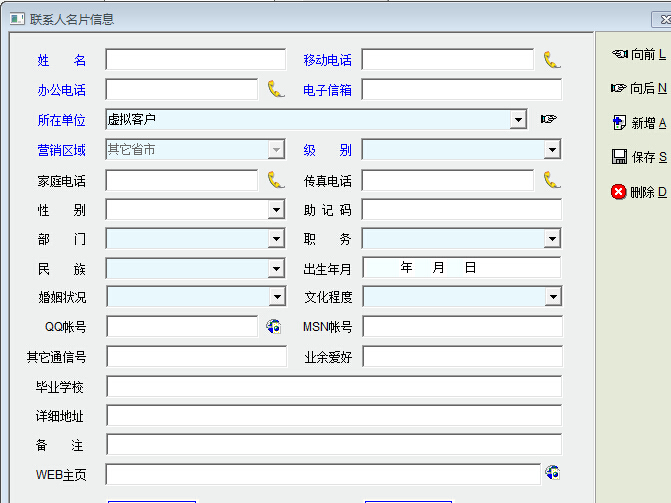
Task: Expand the 文化程度 dropdown
Action: point(552,297)
